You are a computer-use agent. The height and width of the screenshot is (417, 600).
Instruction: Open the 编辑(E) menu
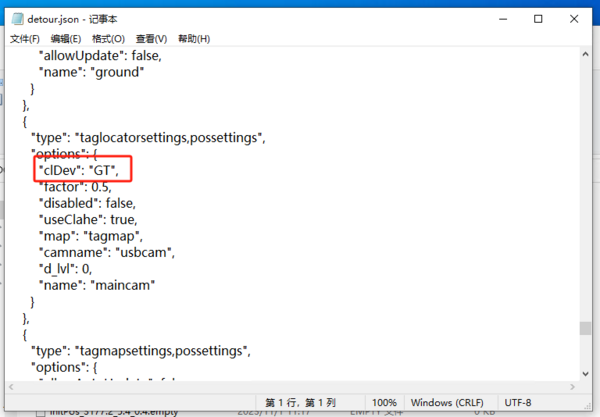pos(67,39)
